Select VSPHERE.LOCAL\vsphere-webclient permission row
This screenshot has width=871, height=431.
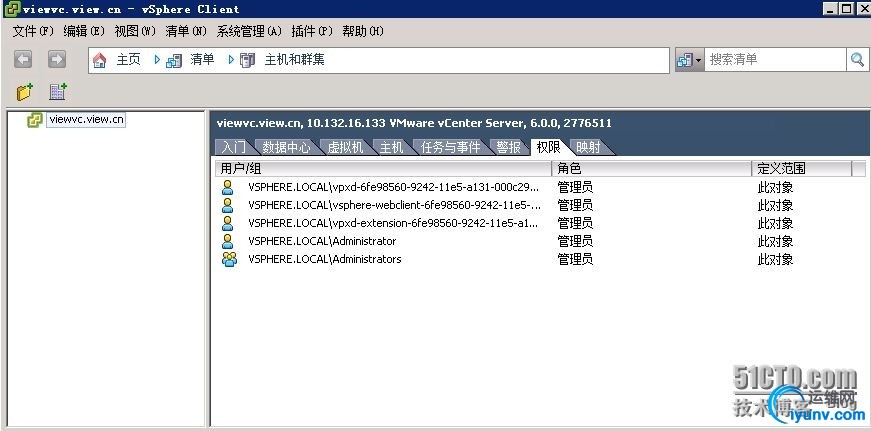pyautogui.click(x=539, y=206)
